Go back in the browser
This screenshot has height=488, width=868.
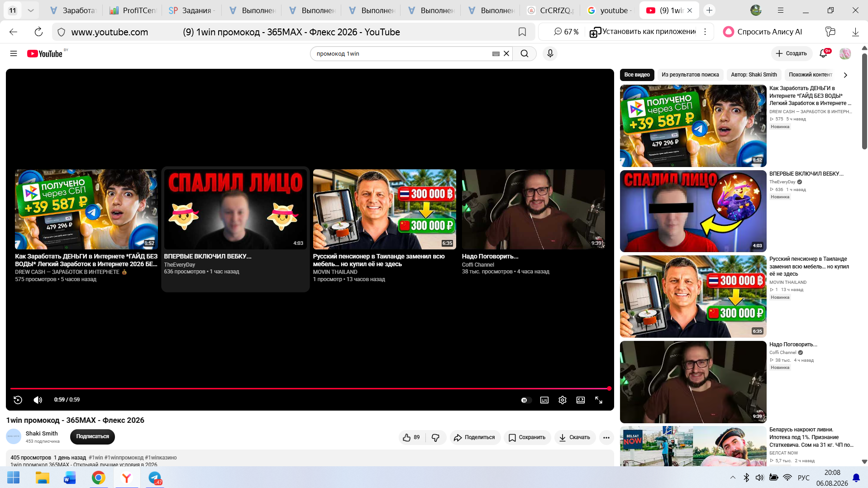click(13, 32)
